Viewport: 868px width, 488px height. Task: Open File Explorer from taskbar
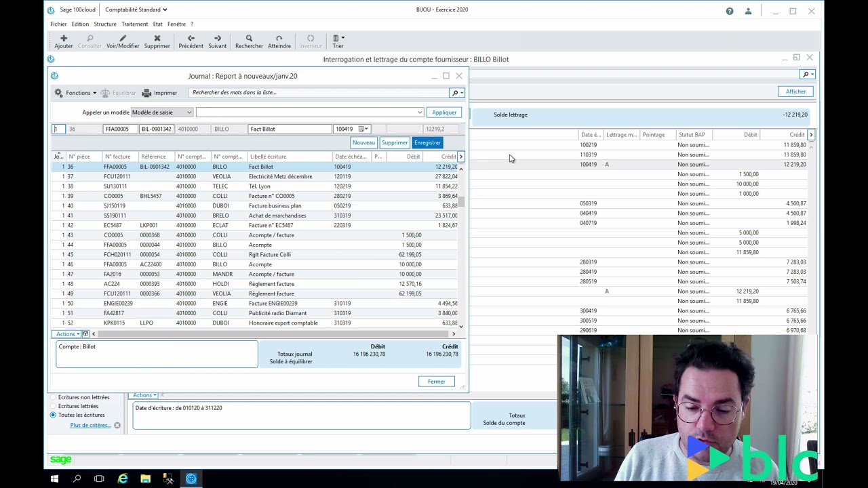click(x=145, y=479)
